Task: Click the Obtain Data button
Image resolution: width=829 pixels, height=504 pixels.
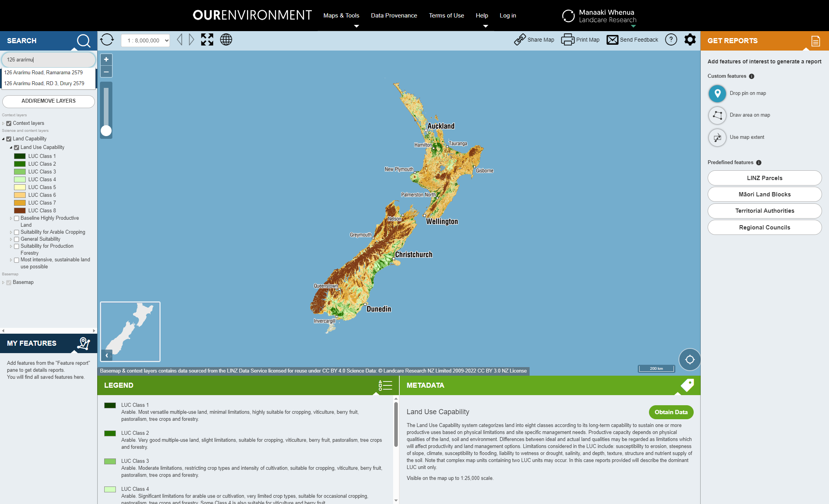Action: click(671, 412)
